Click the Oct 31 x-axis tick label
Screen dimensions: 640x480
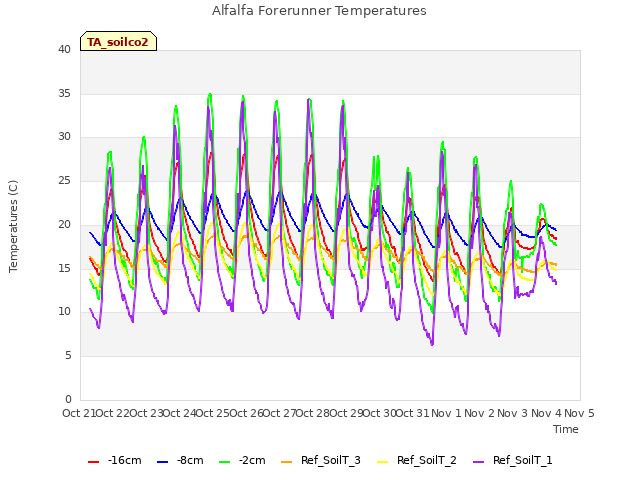(x=412, y=413)
